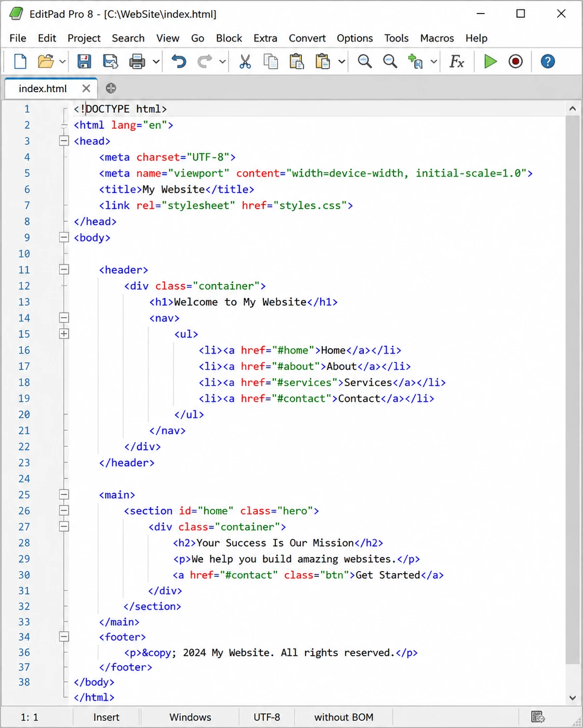The image size is (583, 728).
Task: Click the without BOM status indicator
Action: click(x=343, y=717)
